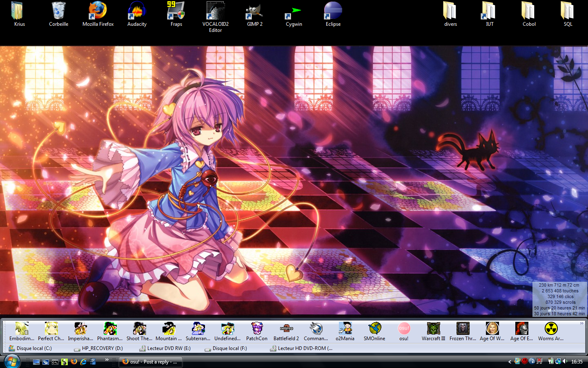Click the power battery tray icon
This screenshot has height=368, width=588.
tap(551, 361)
